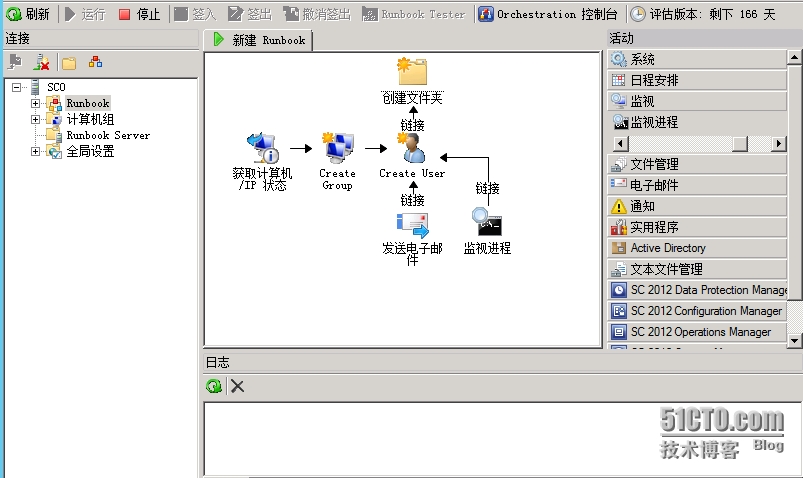Click the log refresh icon under 日志
This screenshot has width=803, height=478.
(214, 386)
